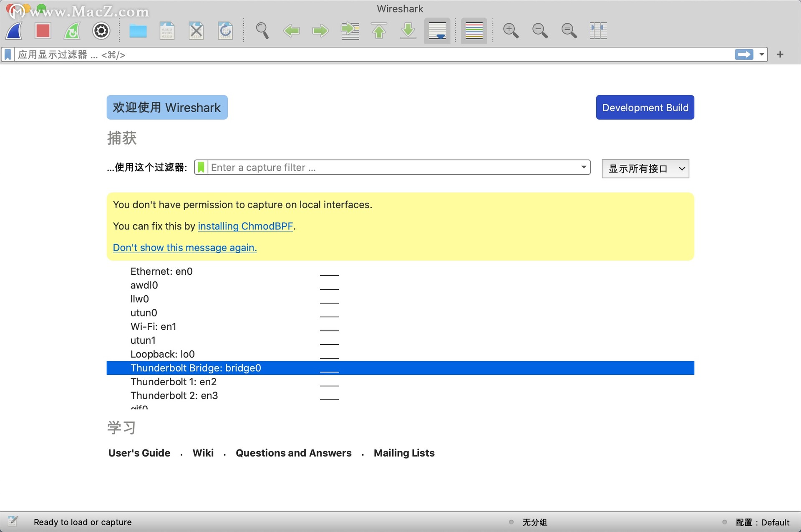Screen dimensions: 801x532
Task: Click the Development Build button
Action: point(645,108)
